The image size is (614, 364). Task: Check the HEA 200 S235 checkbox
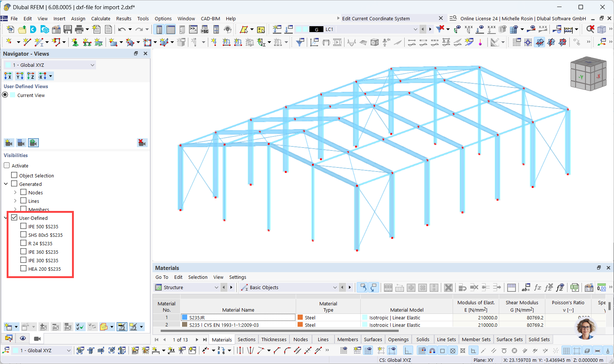point(23,268)
